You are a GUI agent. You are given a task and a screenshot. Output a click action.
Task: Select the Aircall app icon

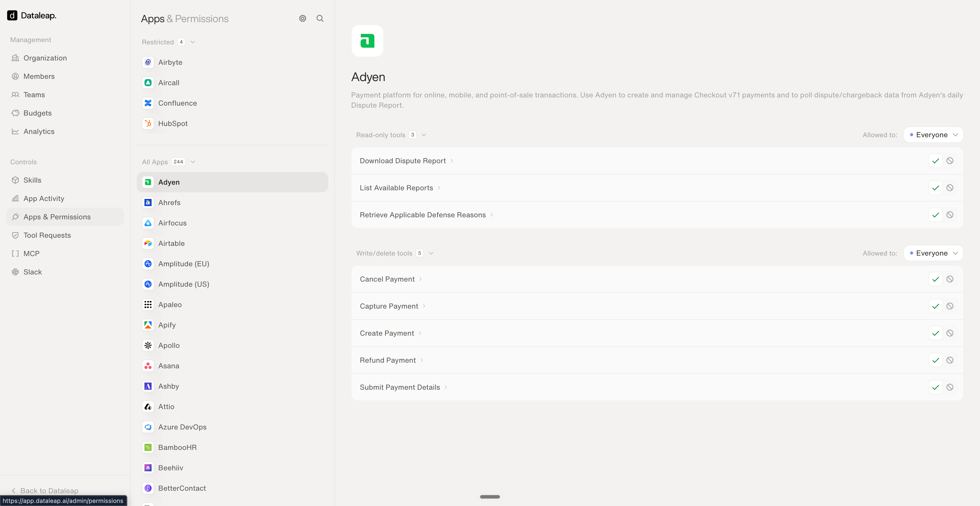coord(148,82)
